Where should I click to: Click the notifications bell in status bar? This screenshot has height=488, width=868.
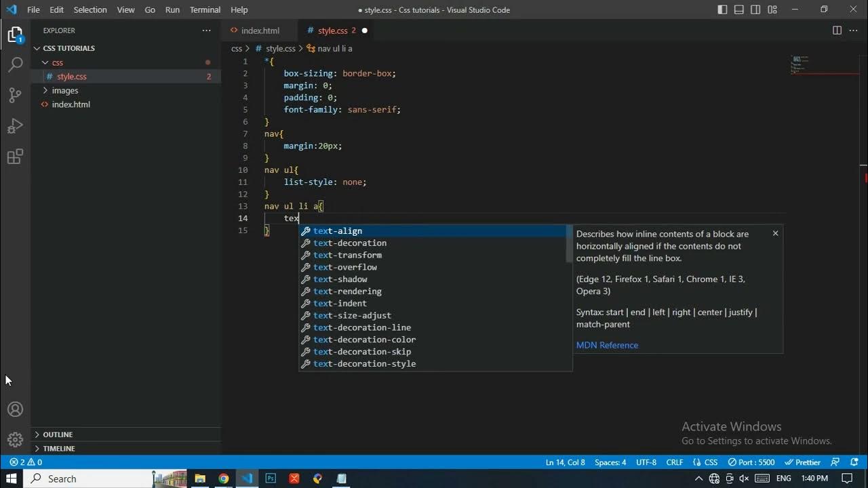pos(853,462)
